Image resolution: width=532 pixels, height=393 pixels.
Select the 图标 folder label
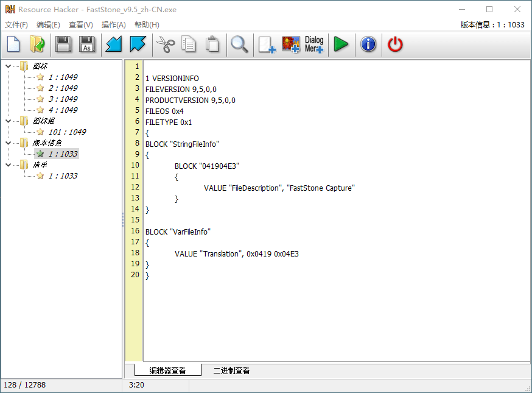[40, 66]
